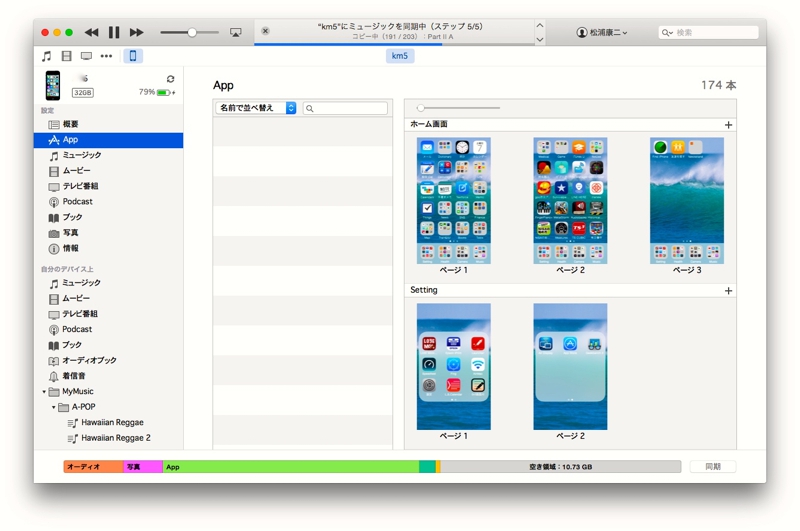Skip back to the previous track
The height and width of the screenshot is (531, 800).
coord(91,33)
